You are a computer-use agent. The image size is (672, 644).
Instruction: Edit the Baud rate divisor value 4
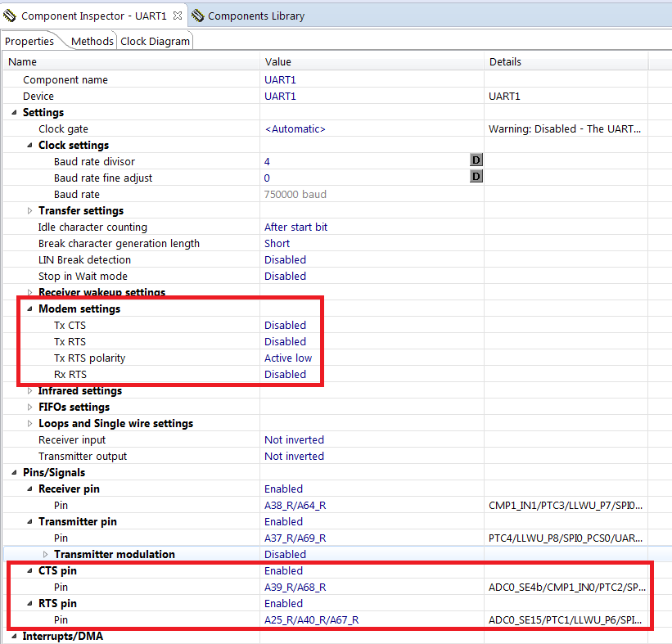coord(267,161)
